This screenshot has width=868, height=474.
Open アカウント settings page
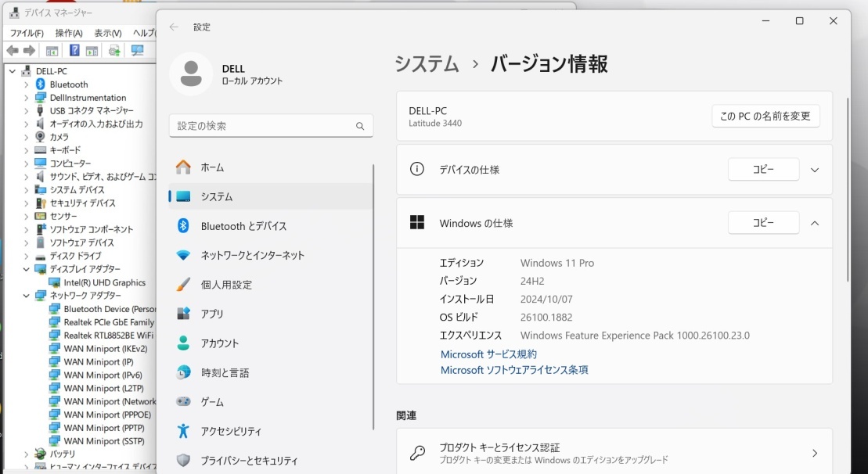click(x=271, y=343)
